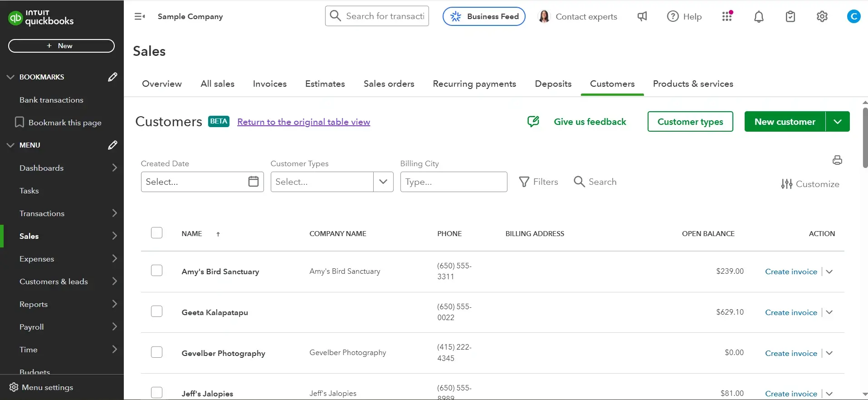Return to the original table view
Image resolution: width=868 pixels, height=400 pixels.
pyautogui.click(x=304, y=122)
